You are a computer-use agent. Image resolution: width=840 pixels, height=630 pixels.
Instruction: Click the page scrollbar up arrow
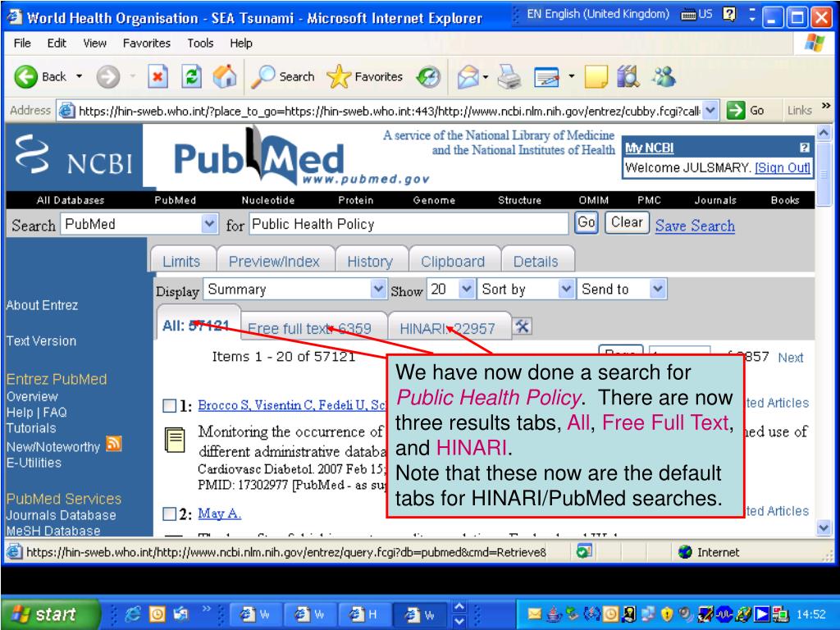[x=824, y=132]
